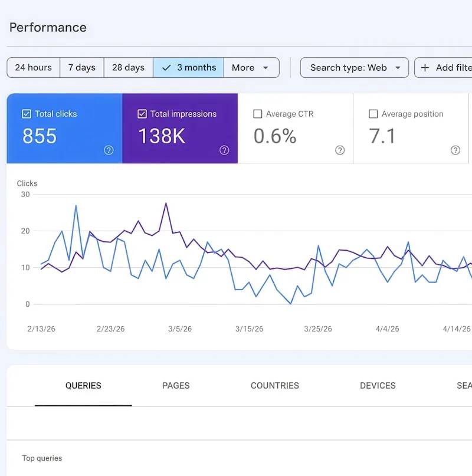This screenshot has width=472, height=476.
Task: Click the Clicks axis title on chart
Action: pos(27,183)
